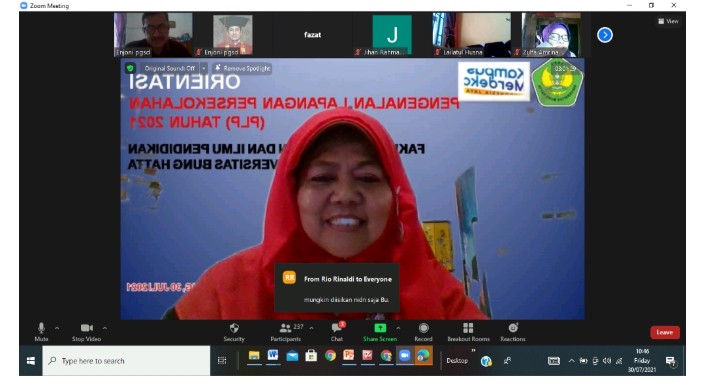Screen dimensions: 705x392
Task: Mute the microphone in Zoom
Action: pos(41,332)
